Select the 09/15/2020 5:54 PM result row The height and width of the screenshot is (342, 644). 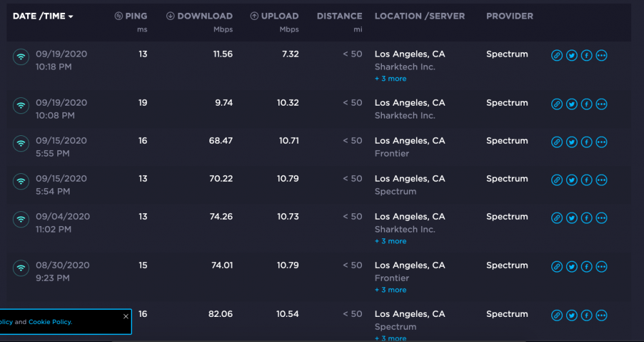pos(319,185)
